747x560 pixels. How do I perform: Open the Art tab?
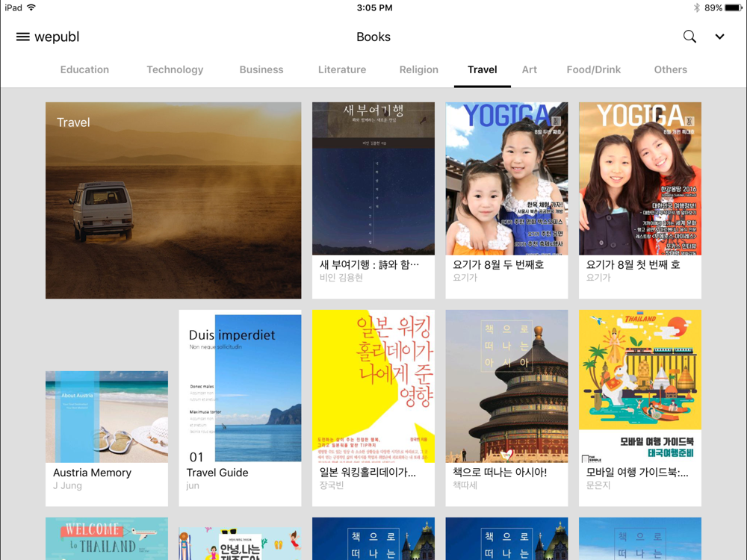pyautogui.click(x=530, y=69)
